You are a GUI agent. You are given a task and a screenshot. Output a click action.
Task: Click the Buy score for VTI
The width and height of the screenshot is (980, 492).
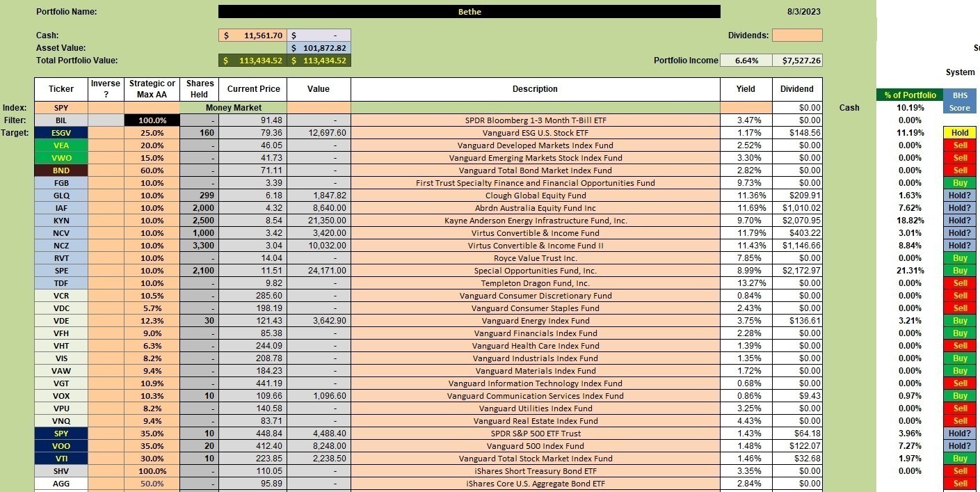coord(960,459)
